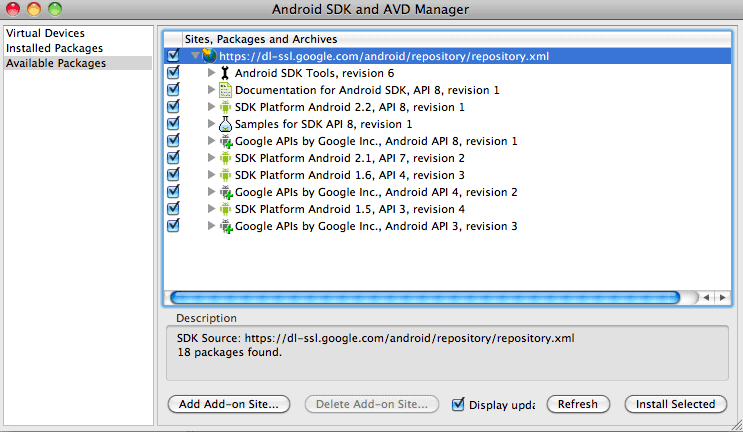Uncheck SDK Platform Android 1.5 checkbox
Viewport: 743px width, 432px height.
pos(173,208)
